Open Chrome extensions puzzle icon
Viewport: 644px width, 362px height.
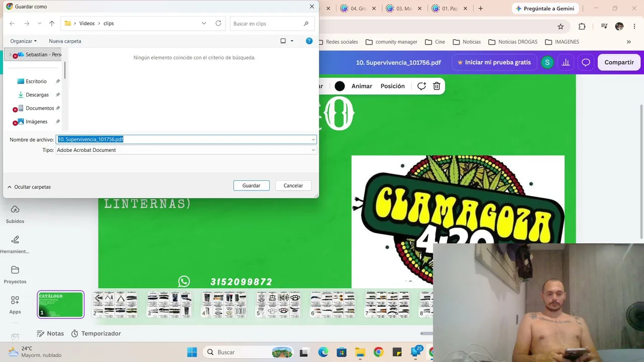582,27
